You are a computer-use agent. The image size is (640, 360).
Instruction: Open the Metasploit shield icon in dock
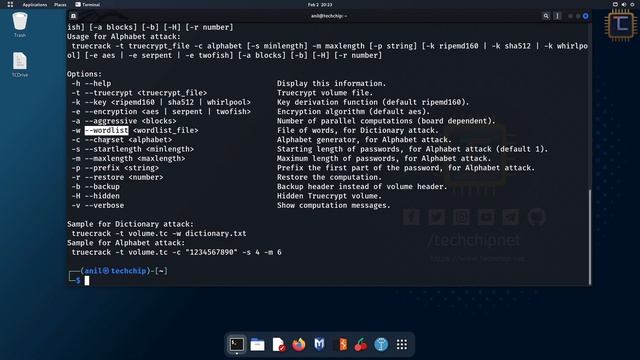click(x=319, y=344)
